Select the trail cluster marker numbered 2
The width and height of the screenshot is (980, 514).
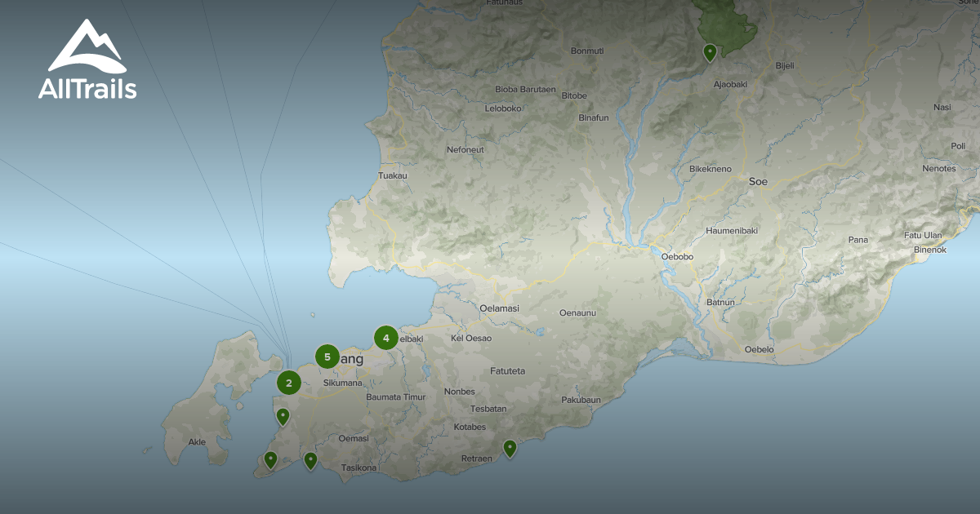(288, 382)
